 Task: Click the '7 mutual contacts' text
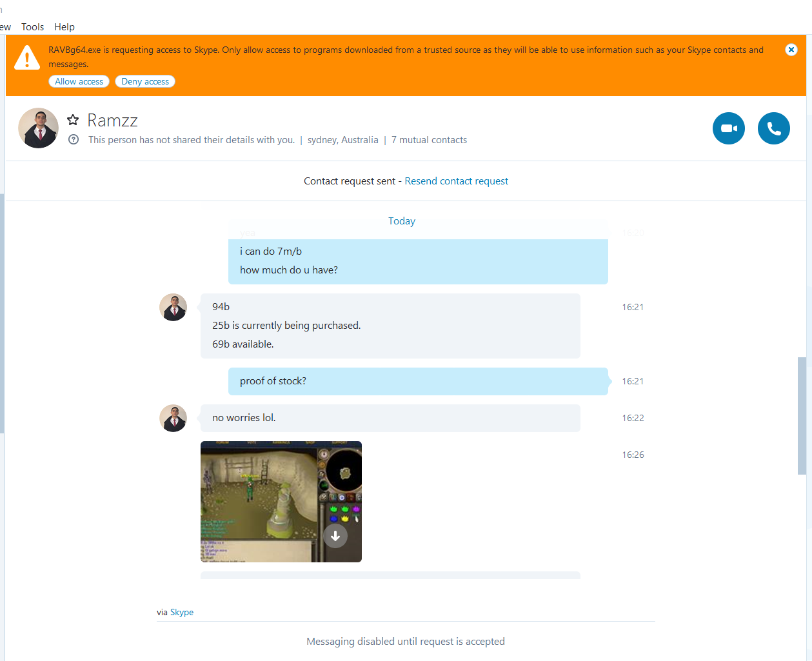pos(429,140)
